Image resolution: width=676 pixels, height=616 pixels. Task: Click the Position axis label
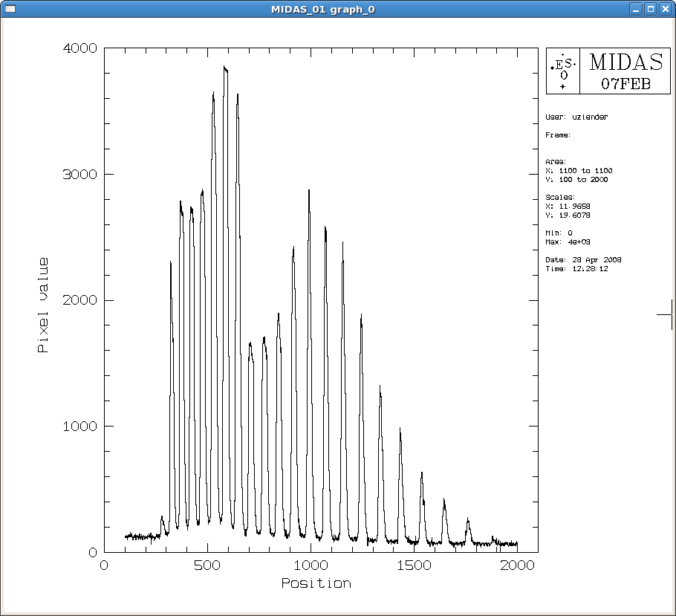point(316,583)
